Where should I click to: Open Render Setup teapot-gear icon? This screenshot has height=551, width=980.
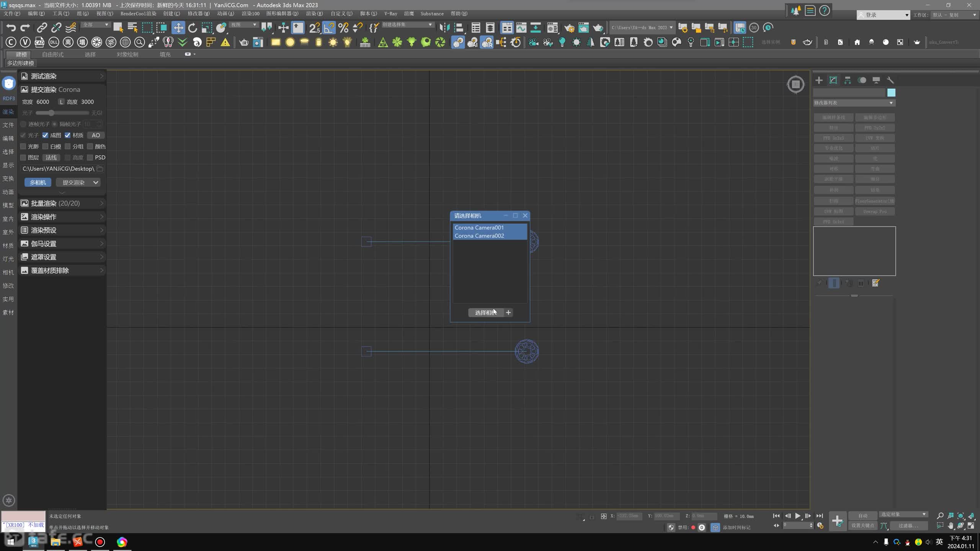(x=569, y=28)
